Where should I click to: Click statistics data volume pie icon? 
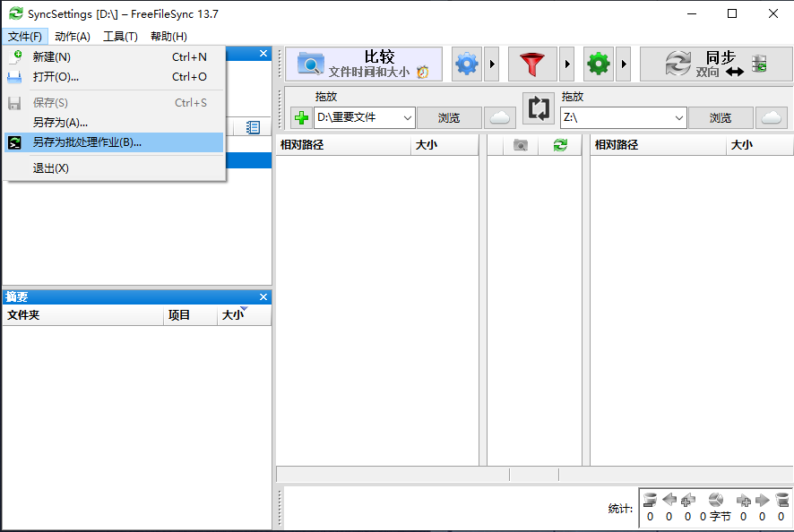(x=716, y=500)
